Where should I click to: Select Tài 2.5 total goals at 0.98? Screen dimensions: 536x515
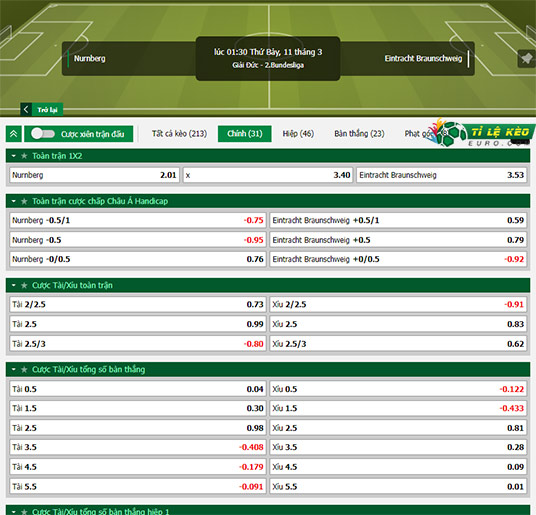138,428
